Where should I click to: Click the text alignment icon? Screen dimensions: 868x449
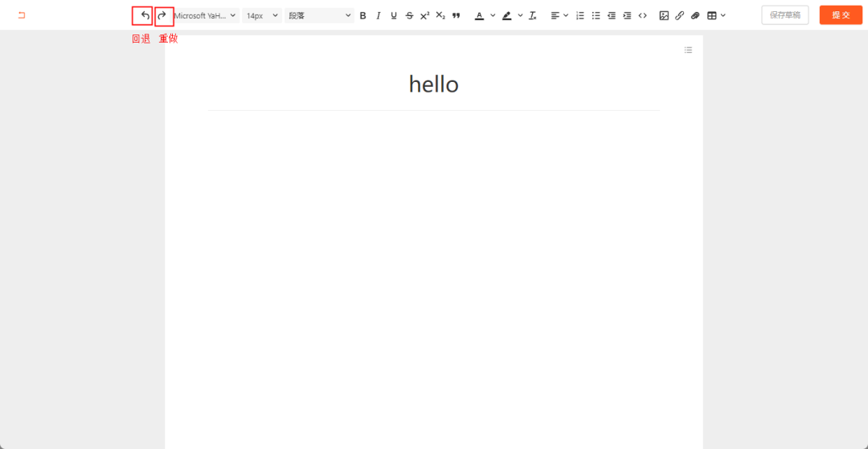click(555, 15)
